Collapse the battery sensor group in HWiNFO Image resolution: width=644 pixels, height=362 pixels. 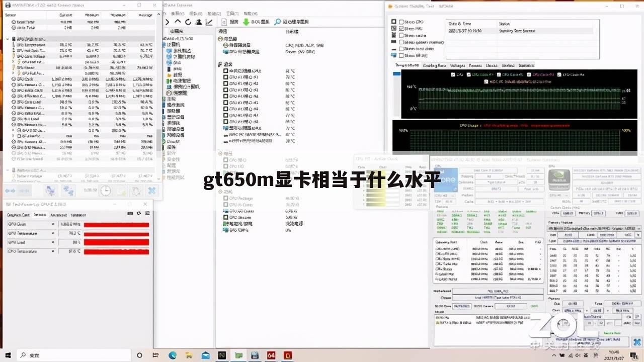pos(7,170)
